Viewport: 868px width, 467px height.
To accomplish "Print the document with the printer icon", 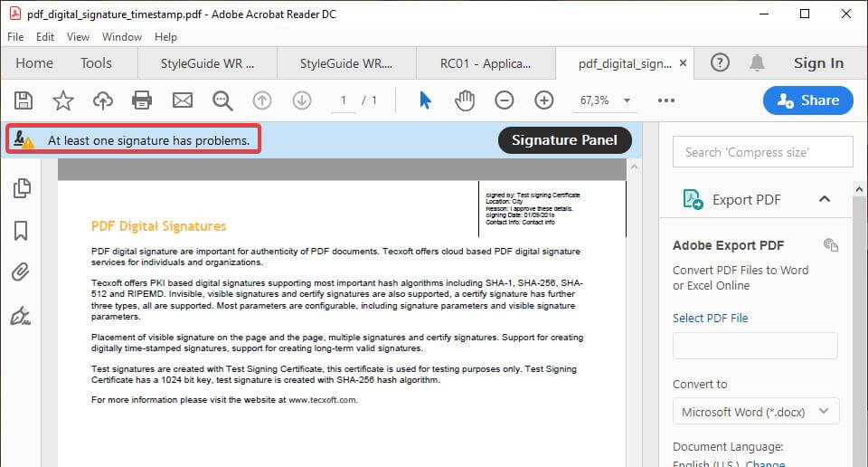I will pyautogui.click(x=142, y=100).
